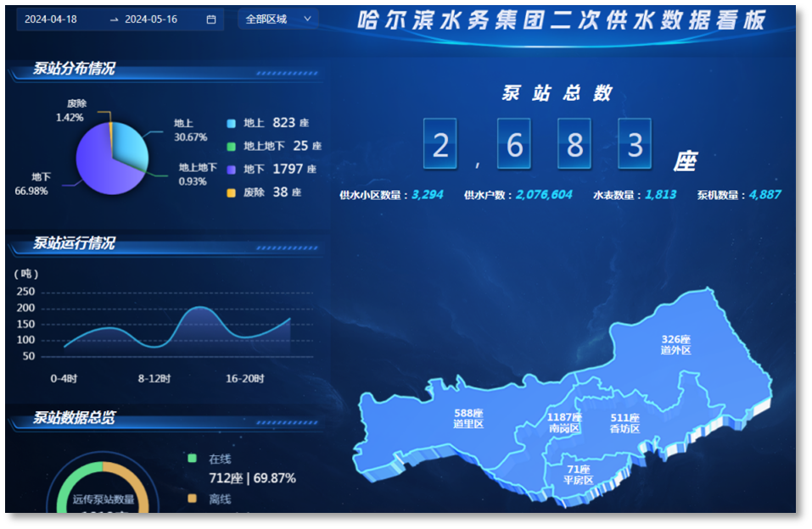Open the date range calendar icon
Screen dimensions: 812x529
210,19
